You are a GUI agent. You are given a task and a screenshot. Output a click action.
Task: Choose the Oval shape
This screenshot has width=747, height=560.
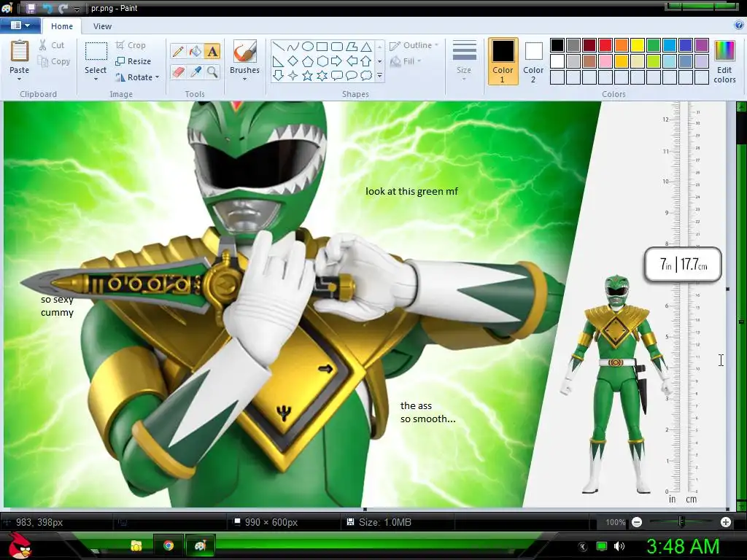point(308,47)
